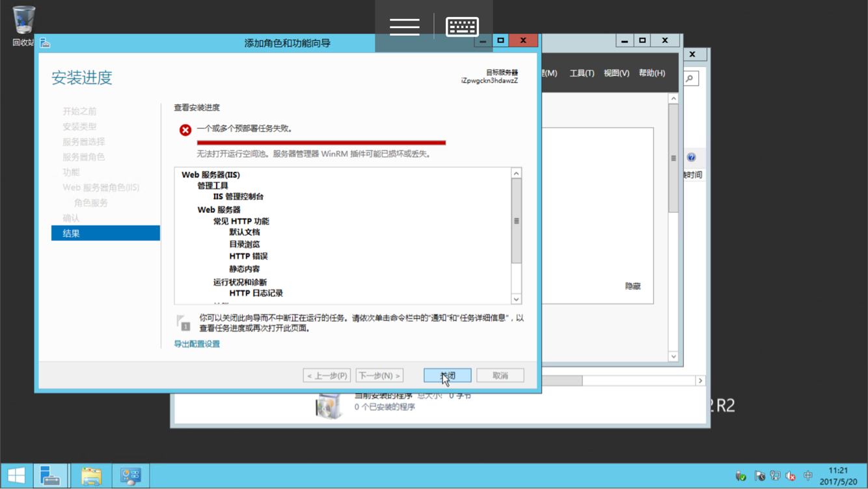The width and height of the screenshot is (868, 489).
Task: Open the 导出配置设置 link
Action: 197,344
